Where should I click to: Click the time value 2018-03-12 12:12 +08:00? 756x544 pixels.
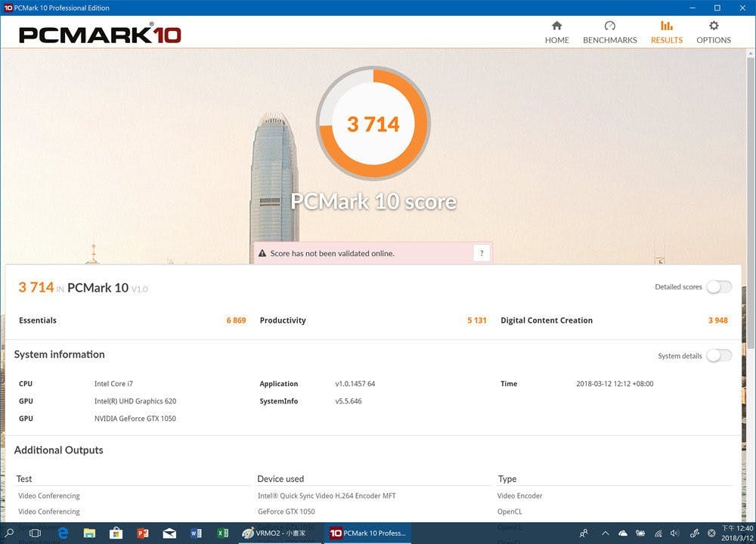point(615,384)
